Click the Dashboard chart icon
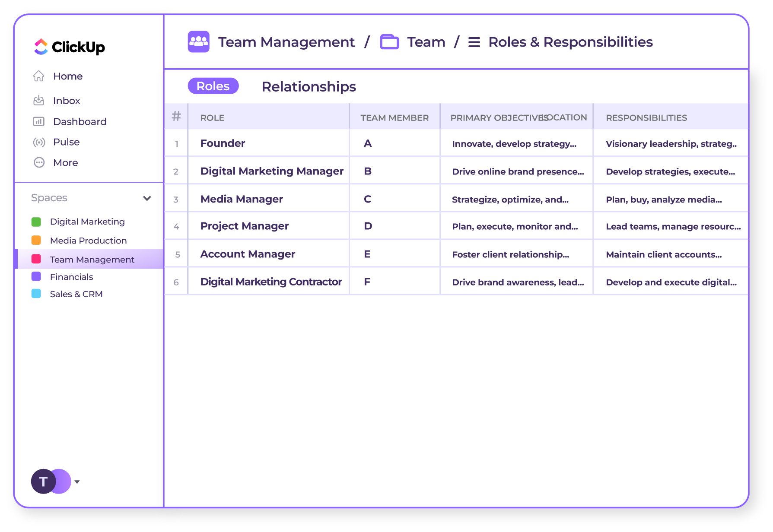This screenshot has width=773, height=532. coord(39,122)
